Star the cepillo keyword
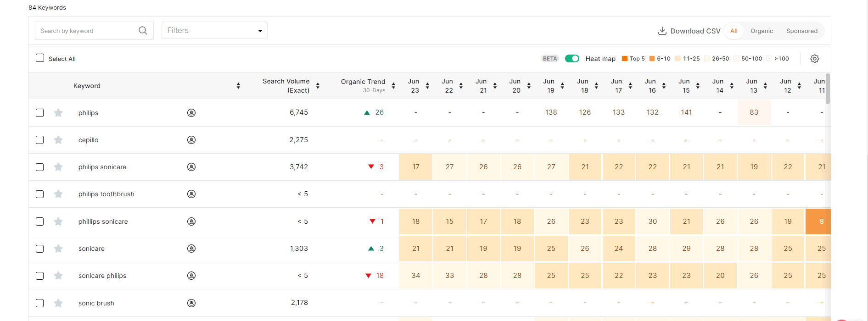The width and height of the screenshot is (868, 321). click(x=58, y=140)
